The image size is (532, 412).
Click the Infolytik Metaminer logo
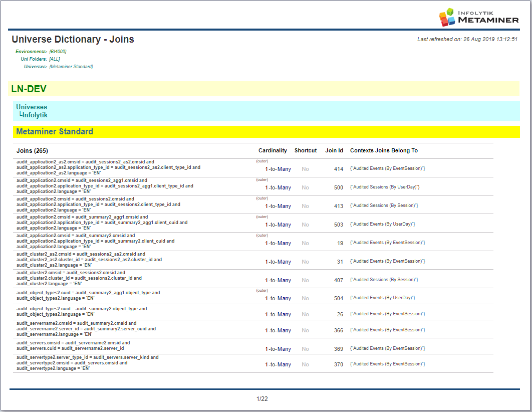pyautogui.click(x=479, y=17)
